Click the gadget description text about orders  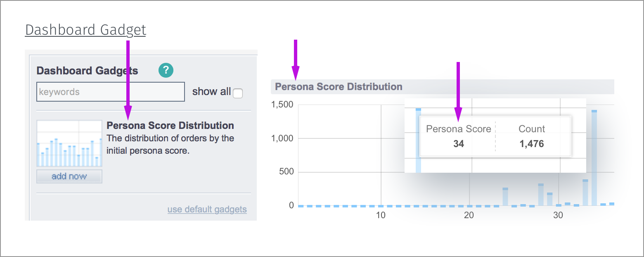click(x=170, y=144)
